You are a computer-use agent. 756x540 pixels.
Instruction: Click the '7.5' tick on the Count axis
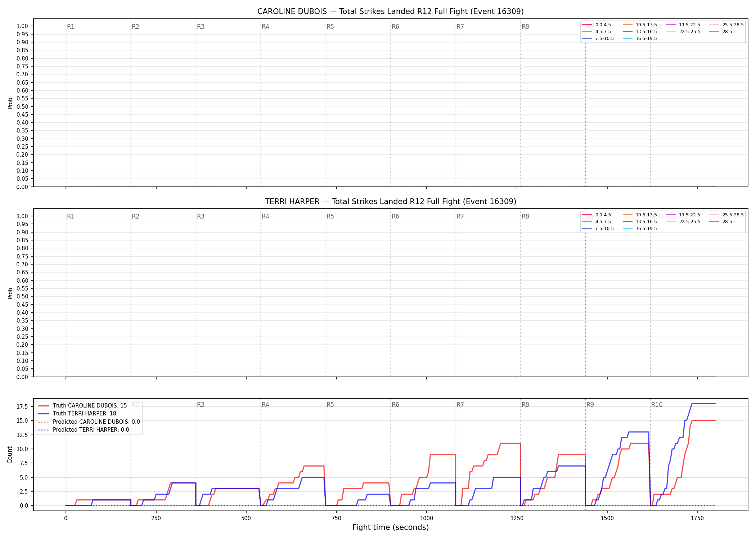[x=24, y=463]
